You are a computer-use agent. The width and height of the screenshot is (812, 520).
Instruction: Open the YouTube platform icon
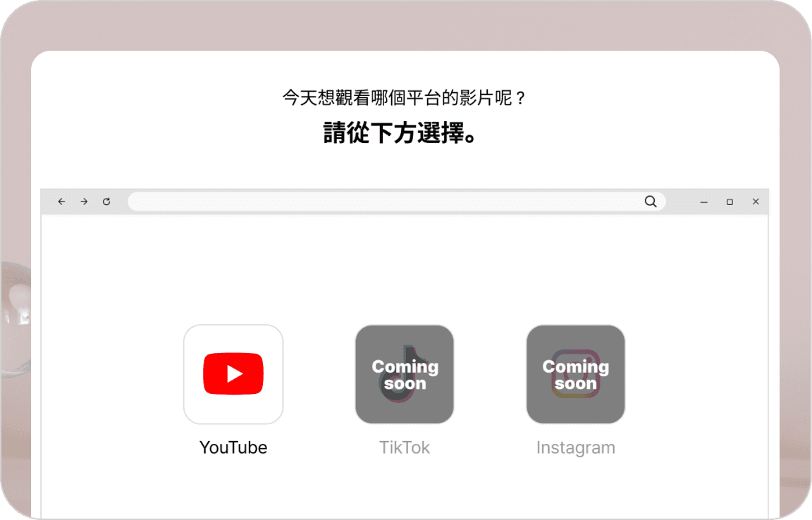233,374
